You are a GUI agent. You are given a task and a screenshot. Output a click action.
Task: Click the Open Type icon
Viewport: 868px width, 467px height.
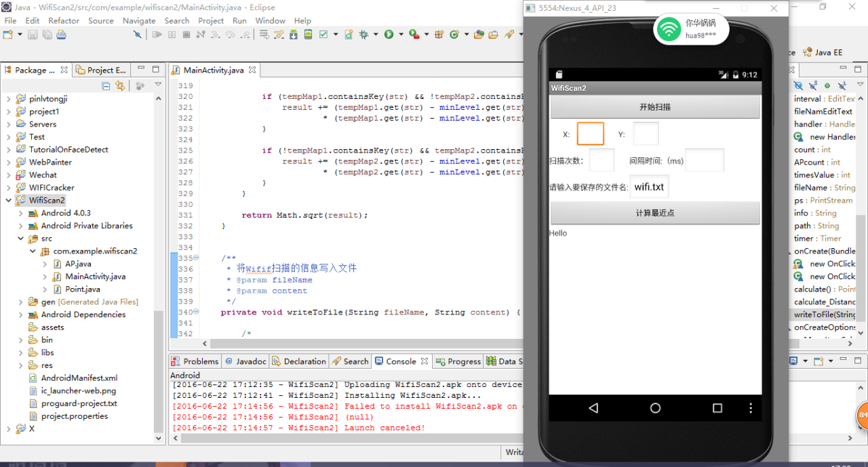click(x=479, y=34)
